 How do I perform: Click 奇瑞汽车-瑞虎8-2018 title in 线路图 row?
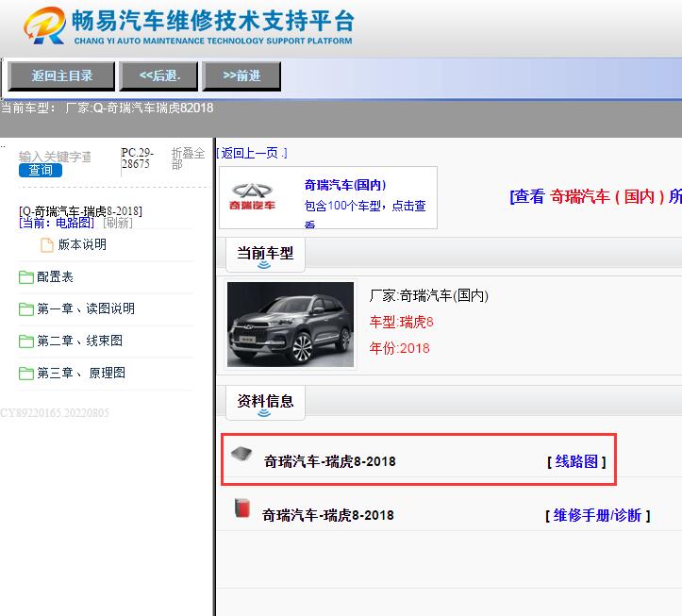coord(330,461)
